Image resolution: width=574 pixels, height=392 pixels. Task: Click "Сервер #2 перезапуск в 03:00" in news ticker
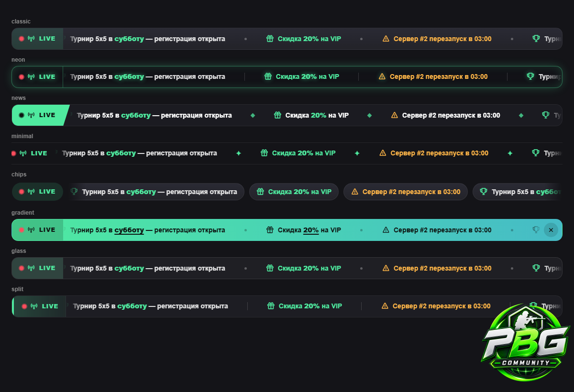tap(451, 115)
